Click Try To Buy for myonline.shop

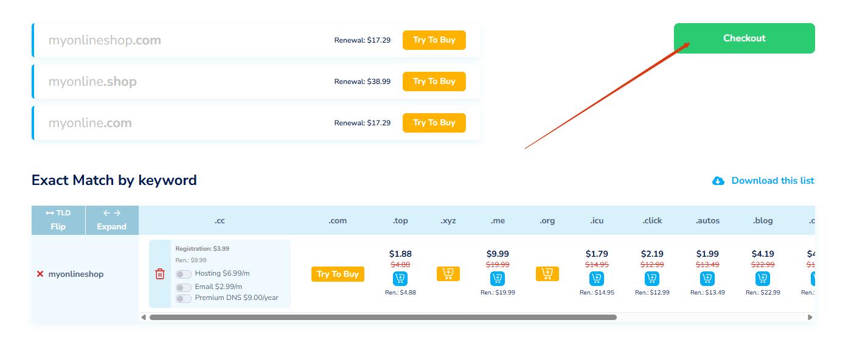[434, 82]
